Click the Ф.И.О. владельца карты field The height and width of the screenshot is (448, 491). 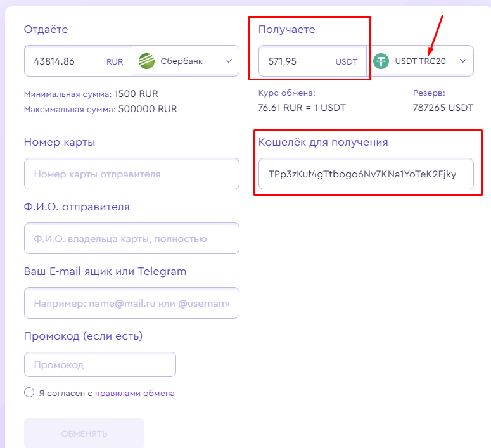click(131, 238)
